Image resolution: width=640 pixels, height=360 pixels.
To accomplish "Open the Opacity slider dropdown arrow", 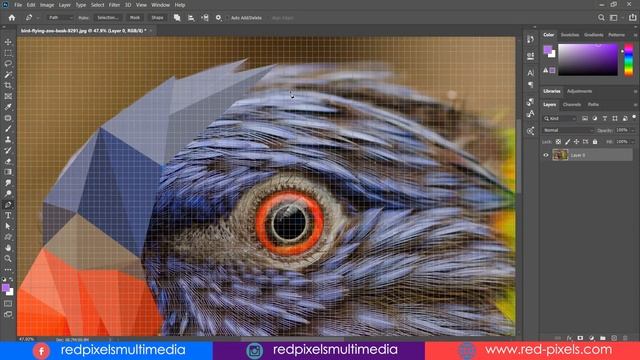I will click(x=633, y=130).
